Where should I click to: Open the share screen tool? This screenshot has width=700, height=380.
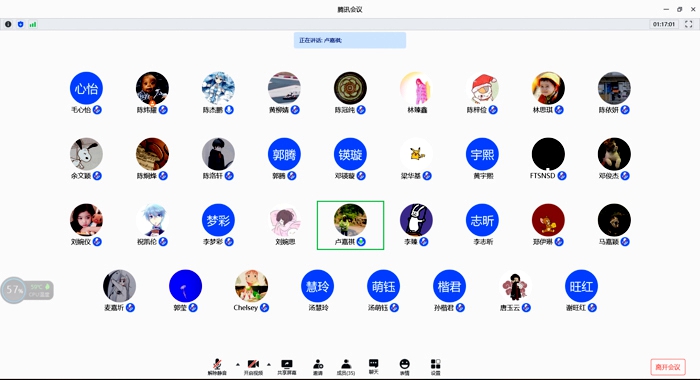coord(287,367)
